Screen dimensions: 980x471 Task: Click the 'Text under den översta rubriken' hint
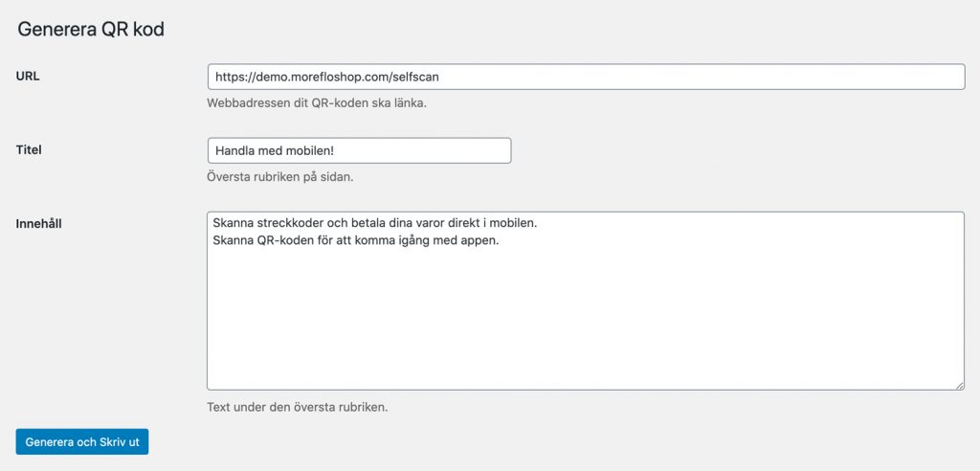[x=298, y=407]
